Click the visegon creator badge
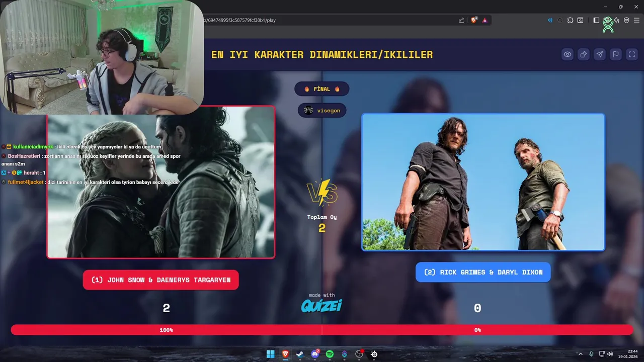 [x=322, y=110]
